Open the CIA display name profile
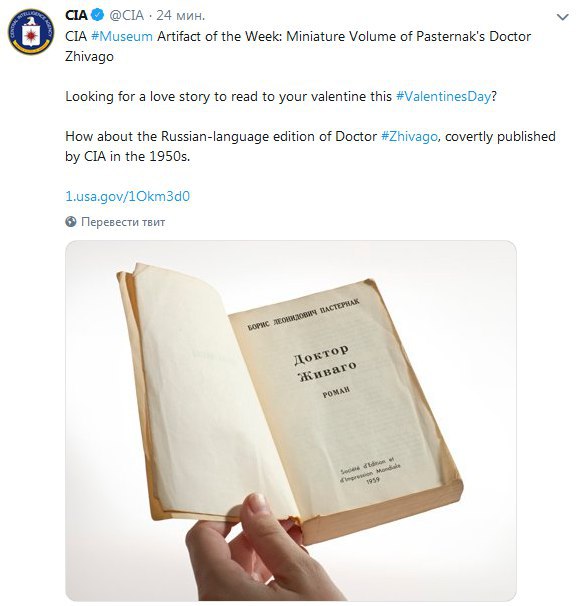Screen dimensions: 576x606 coord(76,15)
